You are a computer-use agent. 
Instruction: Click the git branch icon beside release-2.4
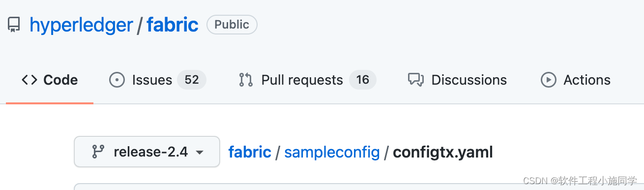pyautogui.click(x=98, y=152)
